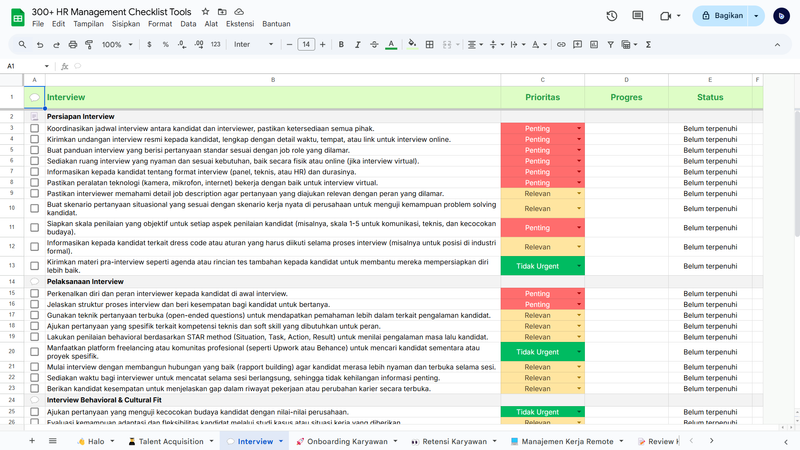Open the functions sigma menu
This screenshot has height=450, width=800.
pyautogui.click(x=648, y=45)
